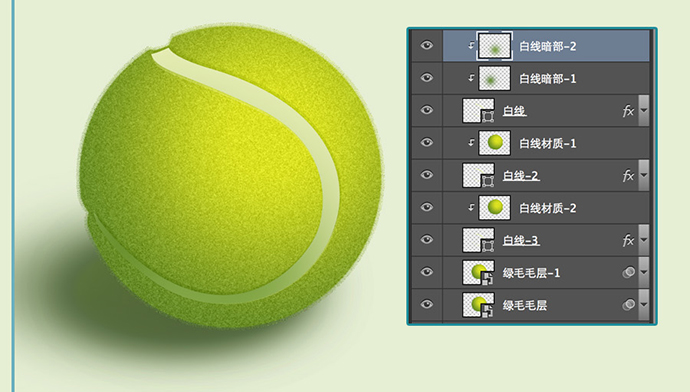Toggle visibility of 白线 layer
690x392 pixels.
click(426, 110)
